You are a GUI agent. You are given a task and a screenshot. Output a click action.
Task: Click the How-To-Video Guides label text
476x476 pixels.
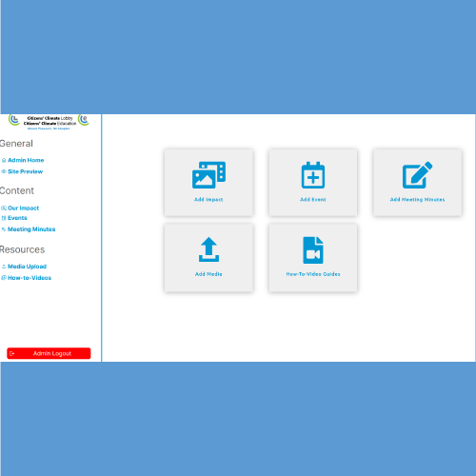313,274
